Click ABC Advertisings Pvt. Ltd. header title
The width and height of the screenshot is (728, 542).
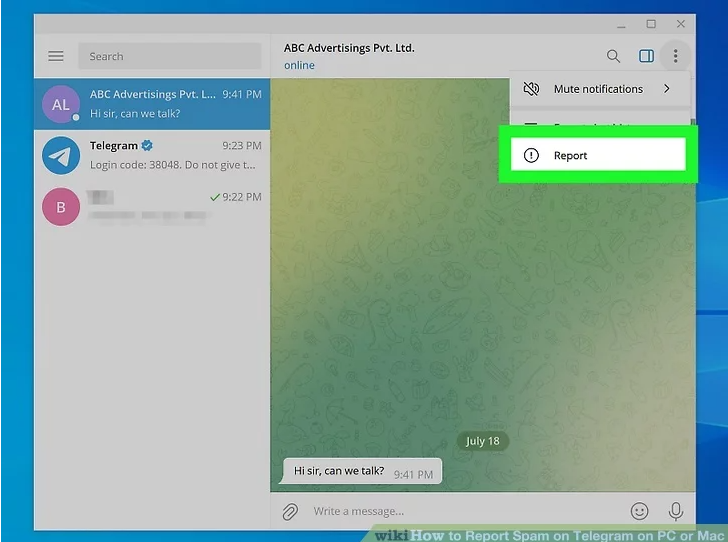click(x=349, y=48)
